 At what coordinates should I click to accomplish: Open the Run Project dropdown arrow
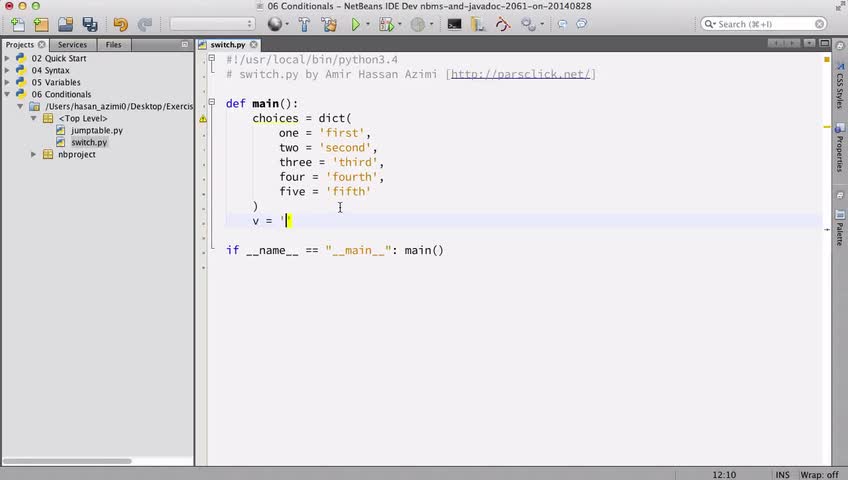[368, 24]
